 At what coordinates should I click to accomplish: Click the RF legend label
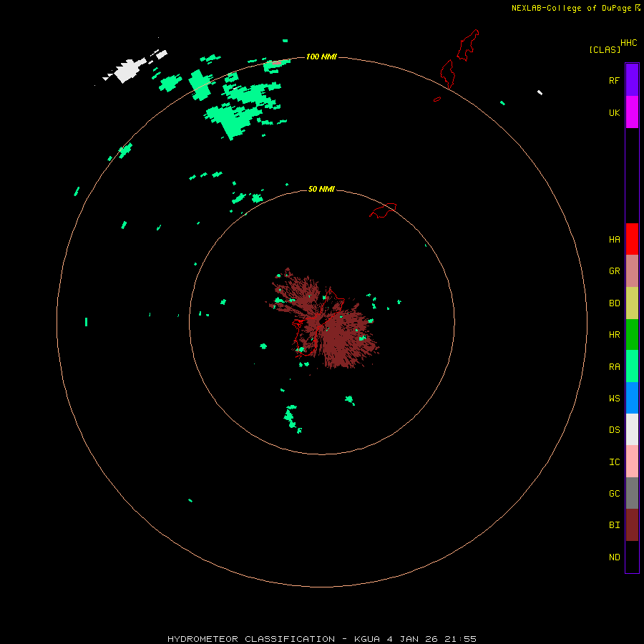[614, 80]
